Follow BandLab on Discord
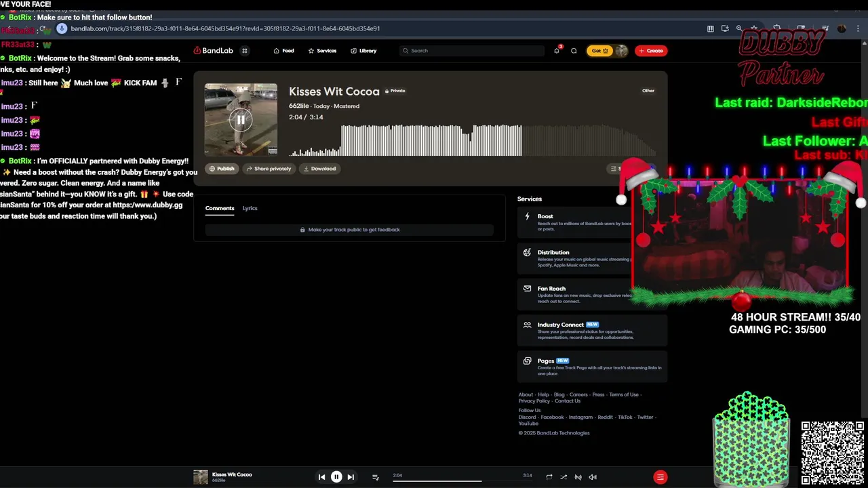Image resolution: width=868 pixels, height=488 pixels. 527,418
